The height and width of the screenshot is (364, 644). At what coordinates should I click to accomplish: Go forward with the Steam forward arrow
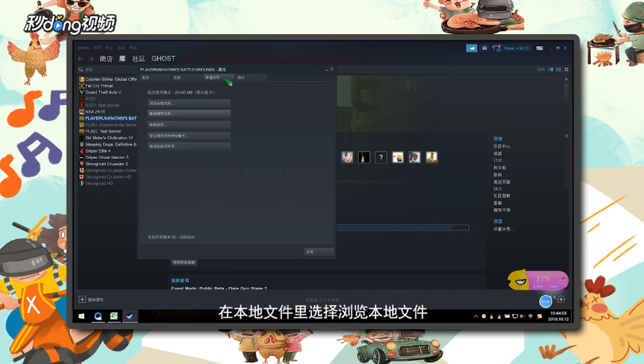point(91,59)
